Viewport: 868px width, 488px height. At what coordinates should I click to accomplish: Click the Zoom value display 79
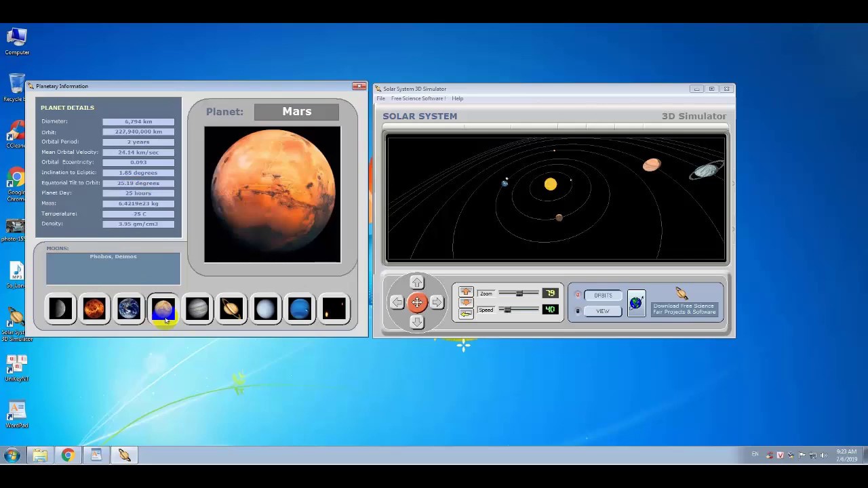[549, 293]
